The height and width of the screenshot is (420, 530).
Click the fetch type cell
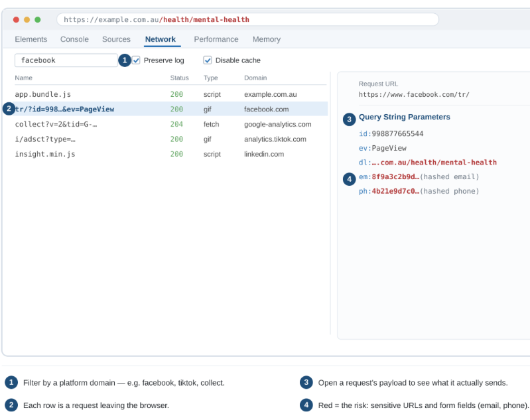click(211, 124)
